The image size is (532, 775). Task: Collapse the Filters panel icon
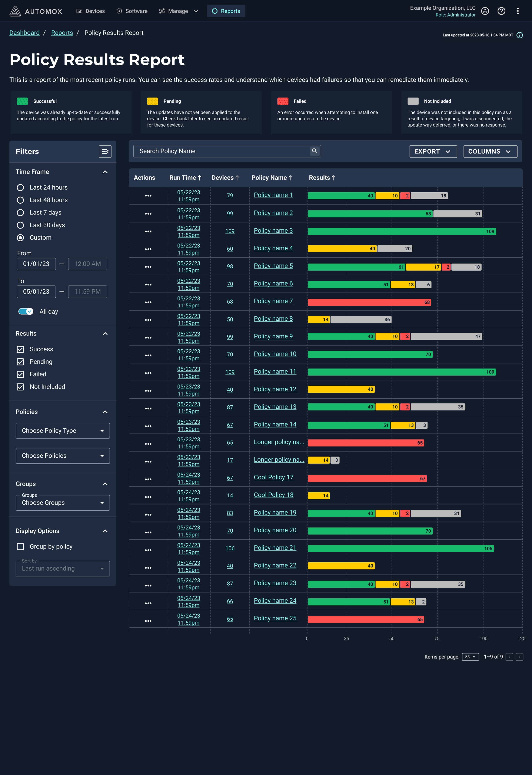pyautogui.click(x=105, y=151)
